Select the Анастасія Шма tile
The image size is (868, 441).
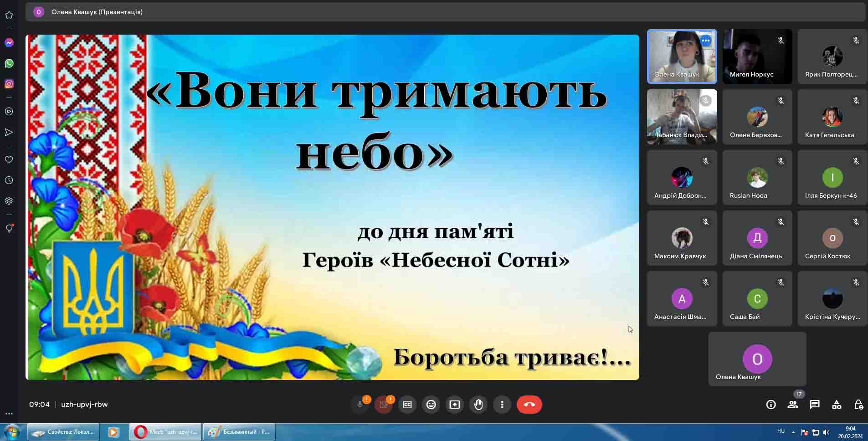coord(682,299)
